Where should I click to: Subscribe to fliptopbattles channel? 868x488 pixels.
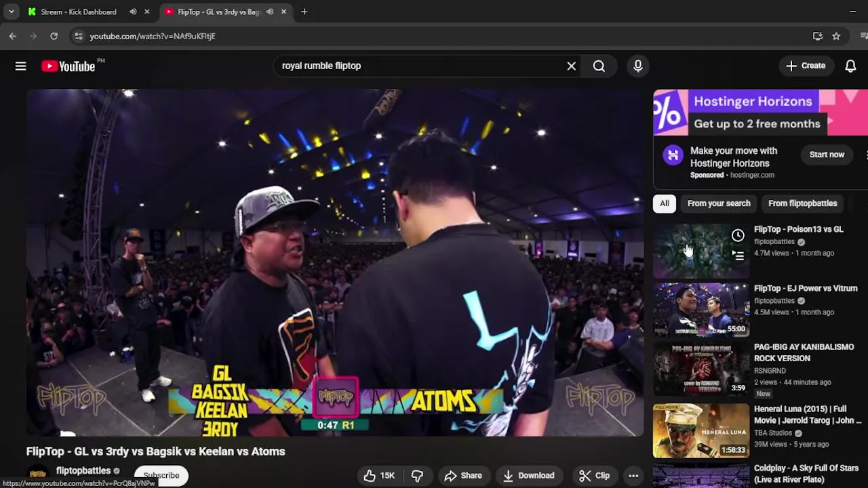[x=161, y=475]
